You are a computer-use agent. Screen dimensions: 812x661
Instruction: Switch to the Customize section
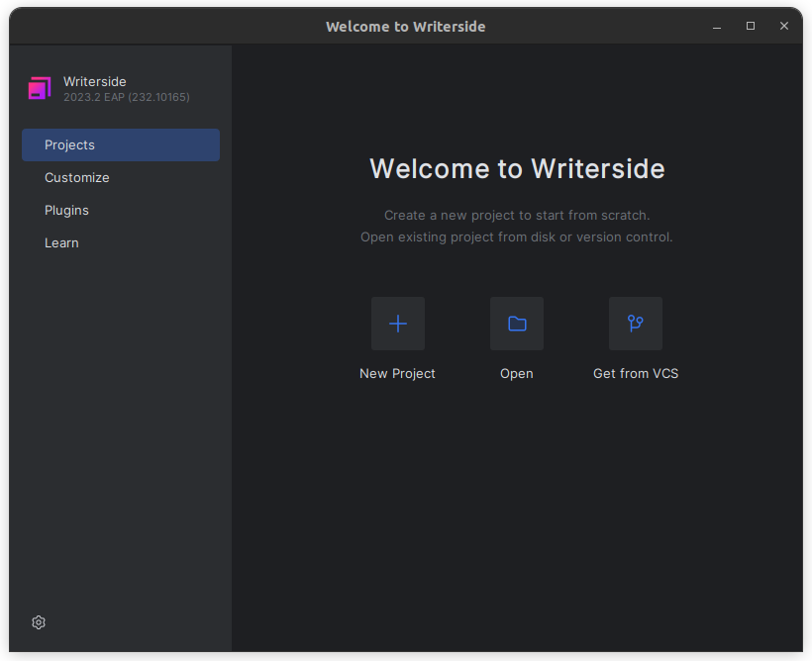[x=77, y=178]
